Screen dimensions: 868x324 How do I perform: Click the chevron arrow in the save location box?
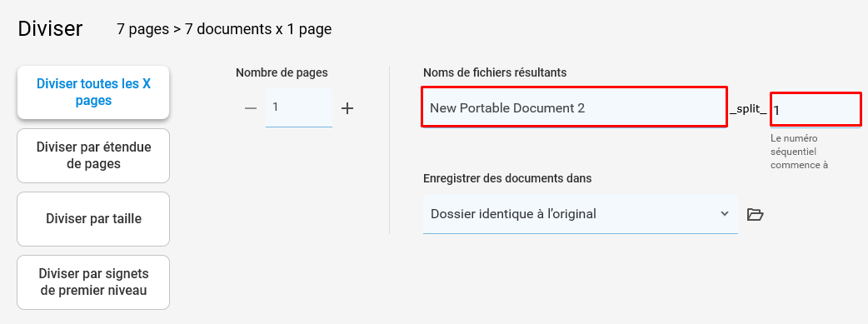[725, 214]
